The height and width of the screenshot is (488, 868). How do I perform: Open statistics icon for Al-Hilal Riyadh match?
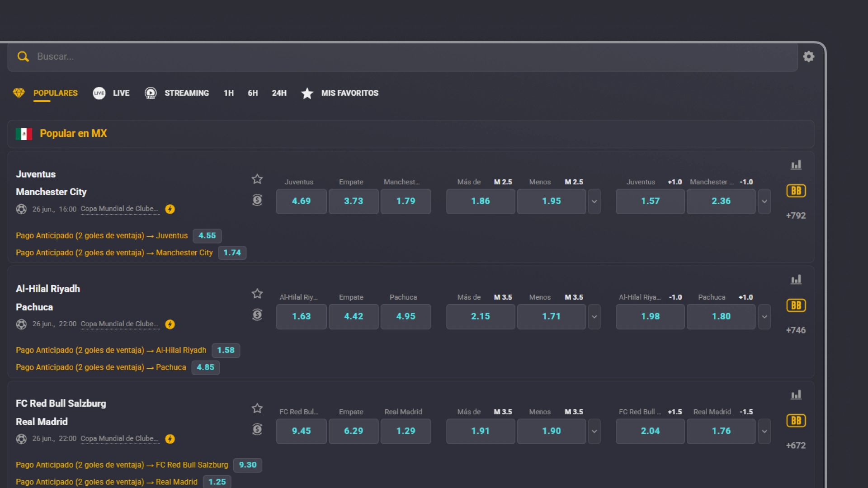pos(796,280)
